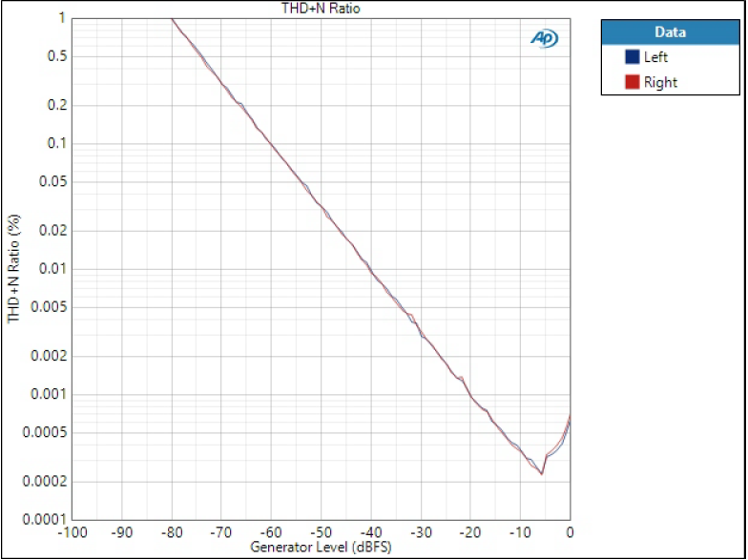
Task: Click the -40 x-axis tick label
Action: 371,532
